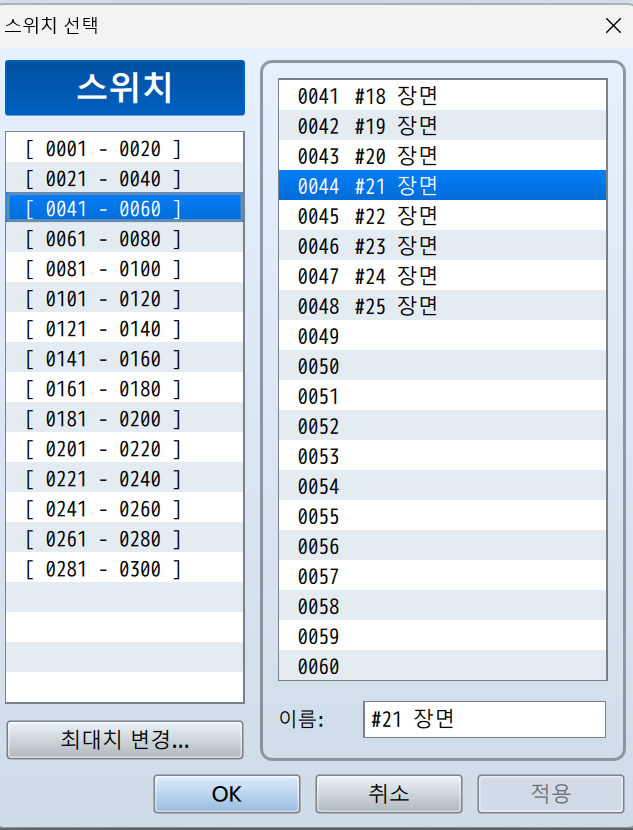
Task: Select switch 0044 #21 장면
Action: click(442, 185)
